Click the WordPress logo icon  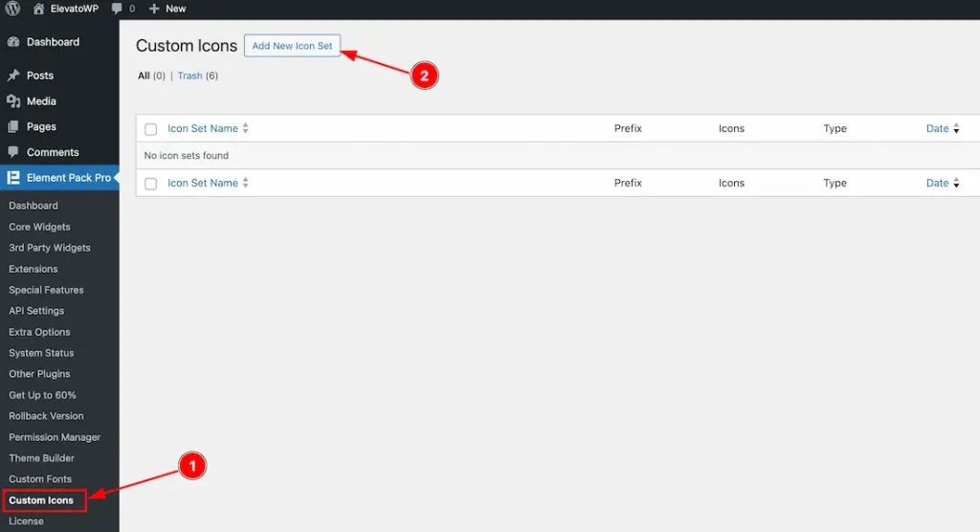12,8
